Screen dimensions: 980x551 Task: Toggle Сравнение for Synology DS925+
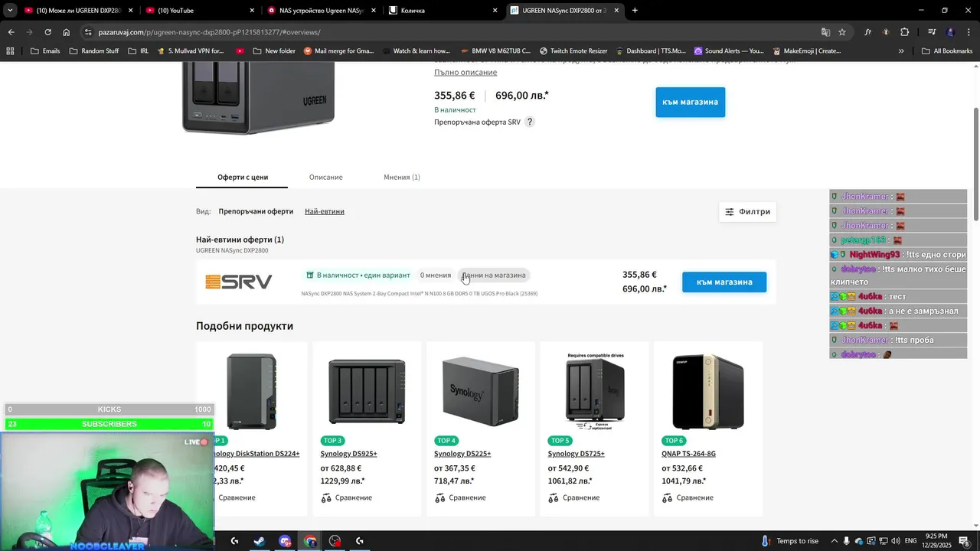(347, 497)
